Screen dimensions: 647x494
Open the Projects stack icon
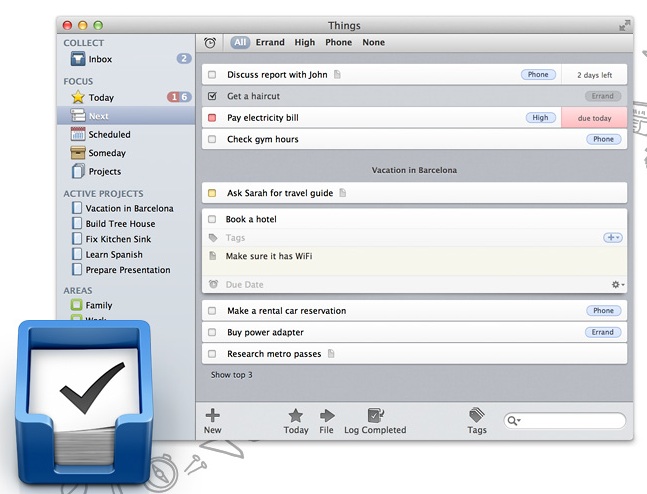[78, 171]
